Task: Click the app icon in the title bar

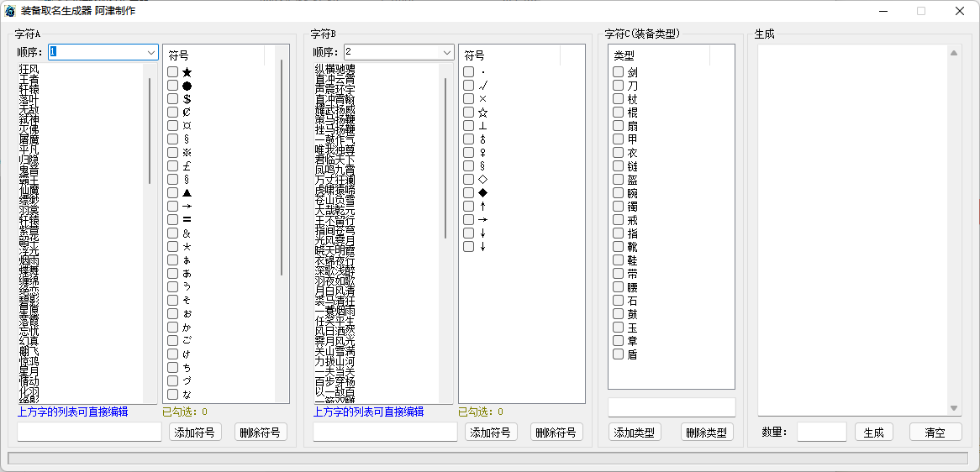Action: pyautogui.click(x=10, y=11)
